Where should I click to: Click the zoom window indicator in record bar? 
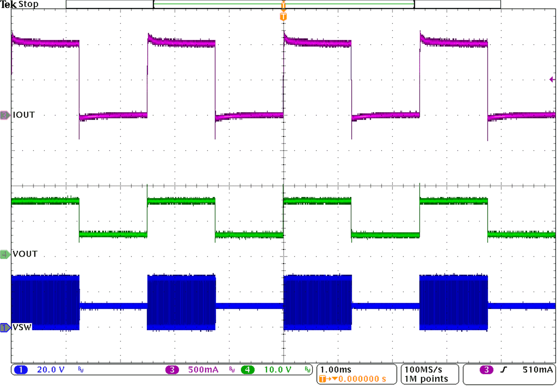pyautogui.click(x=284, y=5)
